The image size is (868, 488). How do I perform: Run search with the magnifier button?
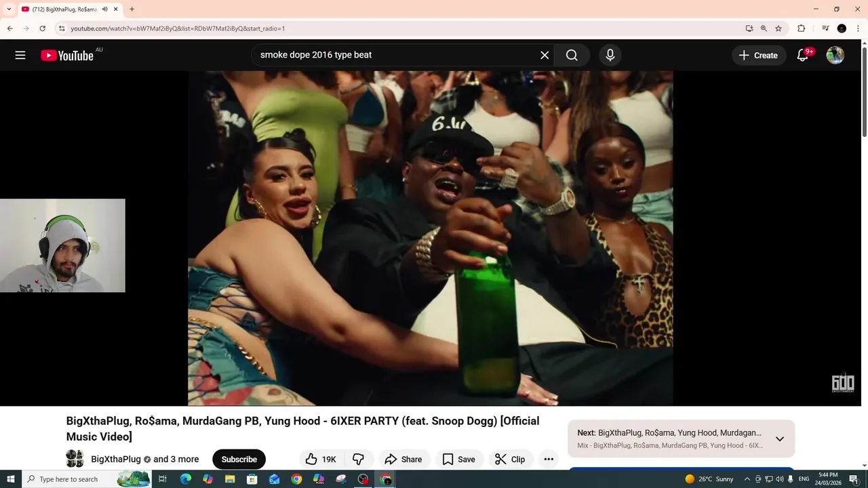[572, 55]
